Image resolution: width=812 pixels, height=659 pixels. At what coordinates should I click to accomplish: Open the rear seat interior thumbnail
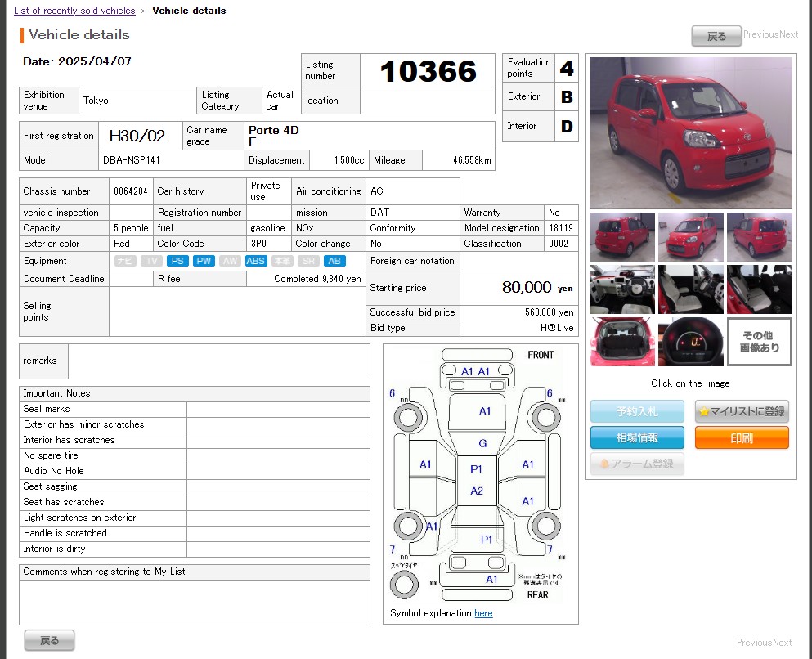[759, 289]
